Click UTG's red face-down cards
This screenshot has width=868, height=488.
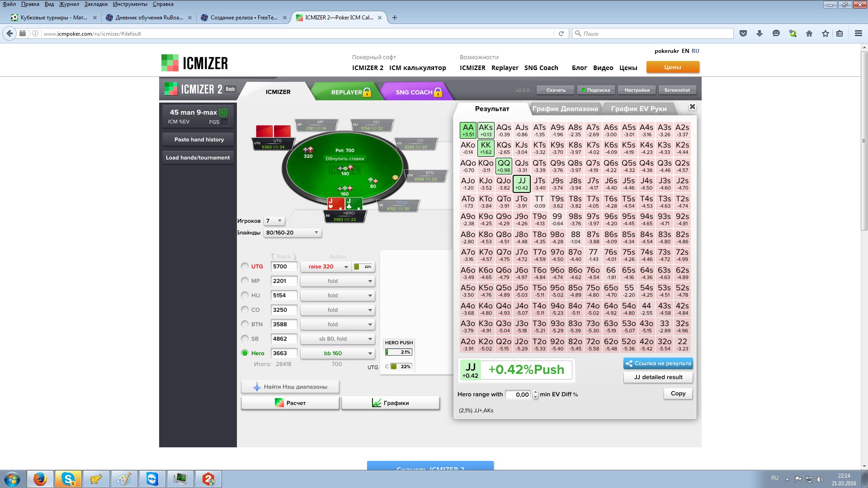[x=273, y=131]
